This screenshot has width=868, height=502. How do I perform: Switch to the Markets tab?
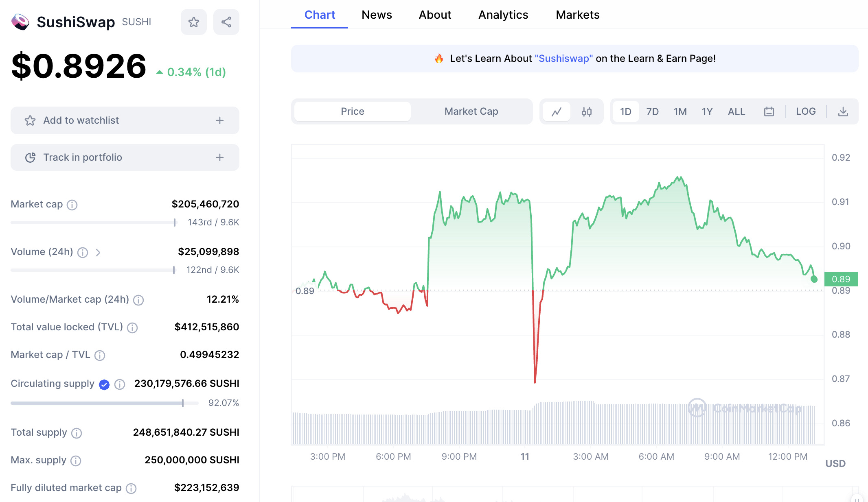(577, 15)
